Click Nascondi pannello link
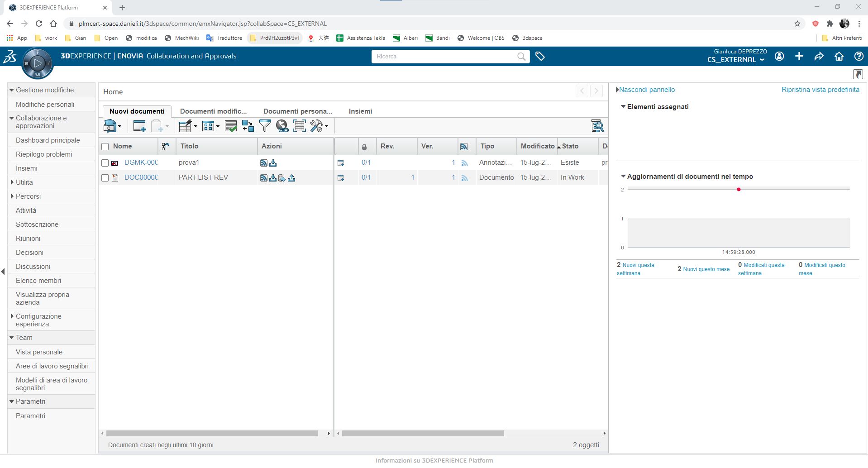 click(647, 90)
